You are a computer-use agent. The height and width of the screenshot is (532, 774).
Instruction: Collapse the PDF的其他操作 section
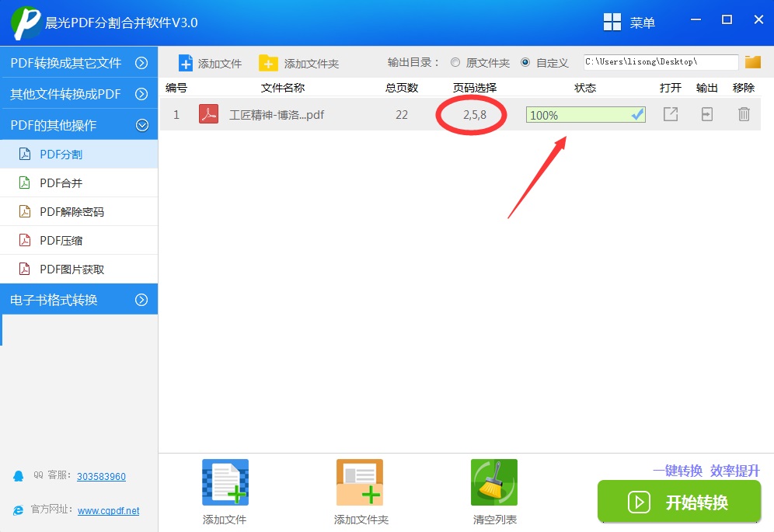point(79,125)
